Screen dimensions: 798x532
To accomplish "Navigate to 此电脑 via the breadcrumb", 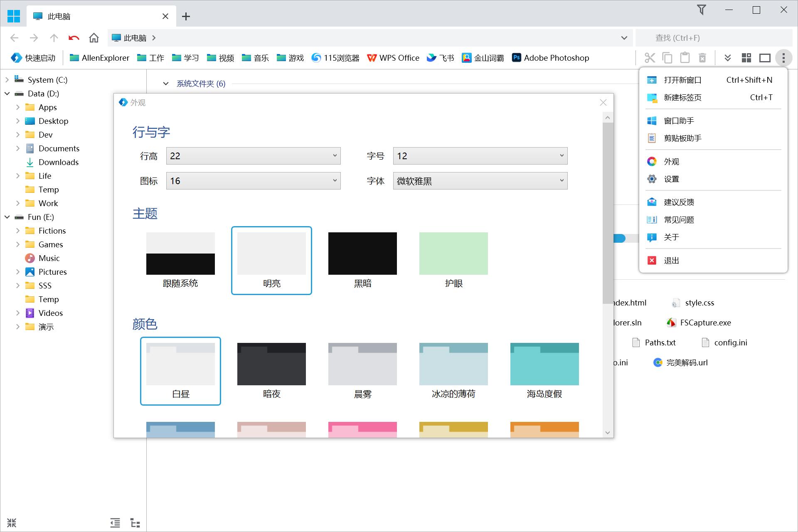I will tap(134, 38).
